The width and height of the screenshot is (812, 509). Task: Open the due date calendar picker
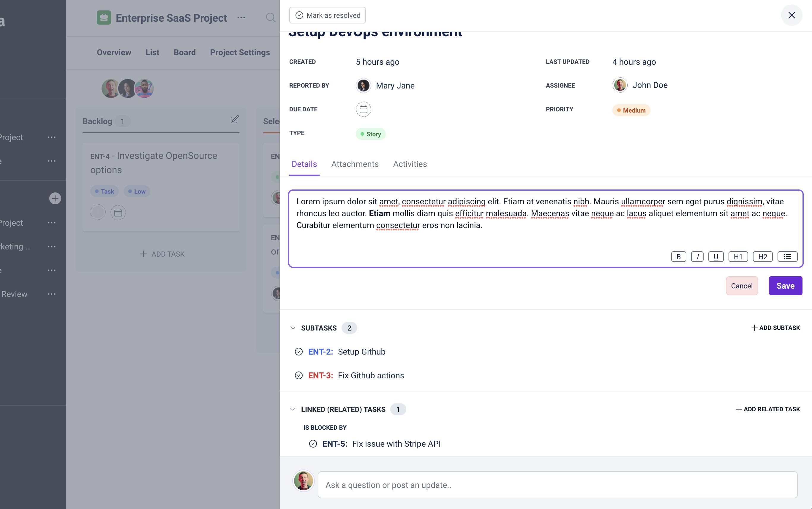click(363, 109)
